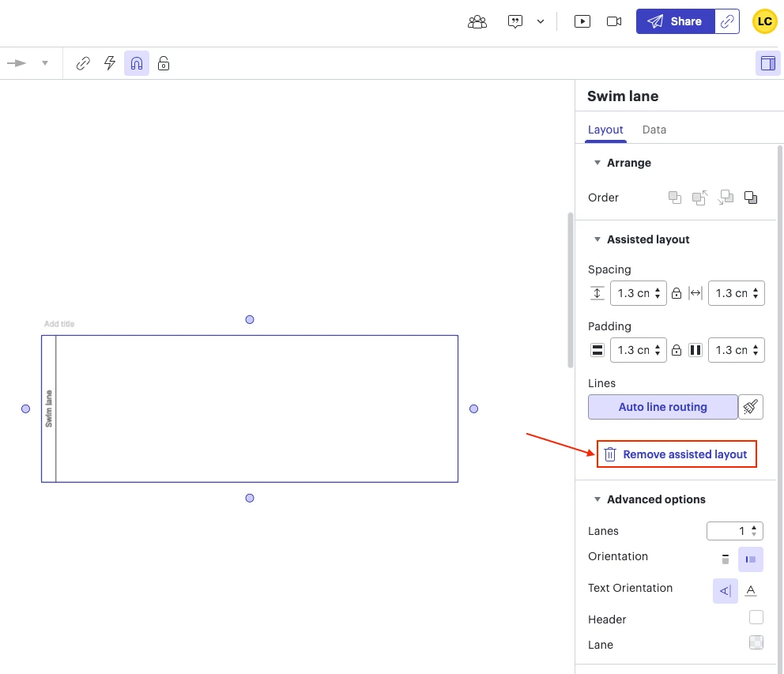
Task: Open the collaborators icon
Action: pos(477,21)
